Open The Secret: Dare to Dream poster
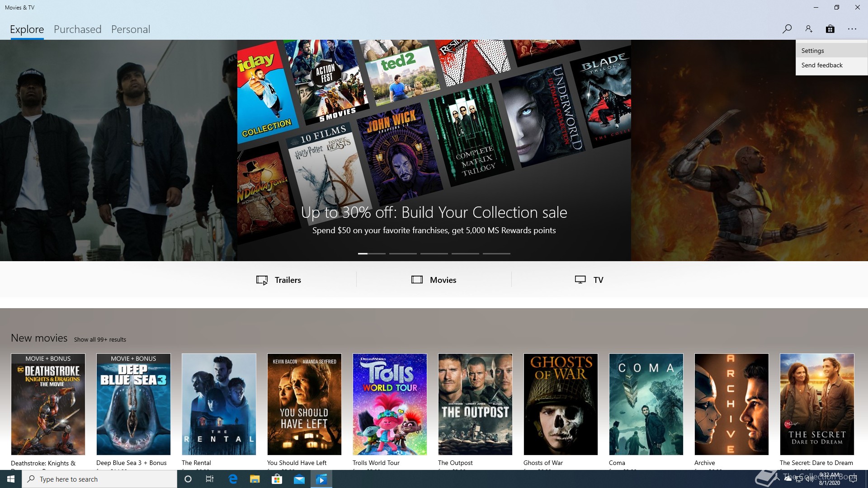This screenshot has width=868, height=488. pos(817,404)
